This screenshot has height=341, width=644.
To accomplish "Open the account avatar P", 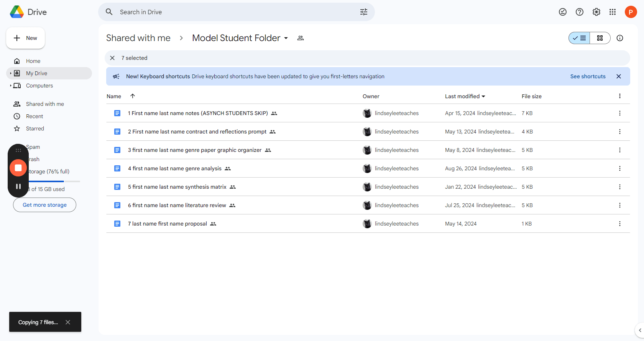I will 631,12.
